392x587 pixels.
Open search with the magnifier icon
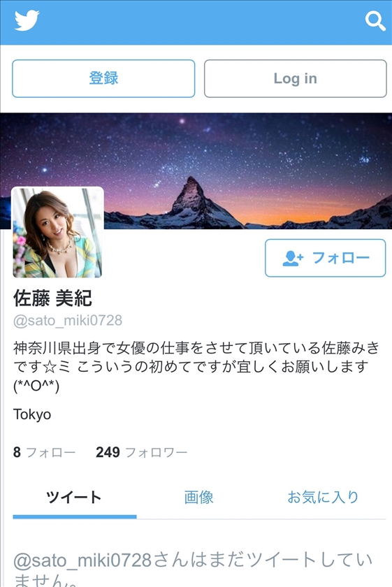point(375,21)
